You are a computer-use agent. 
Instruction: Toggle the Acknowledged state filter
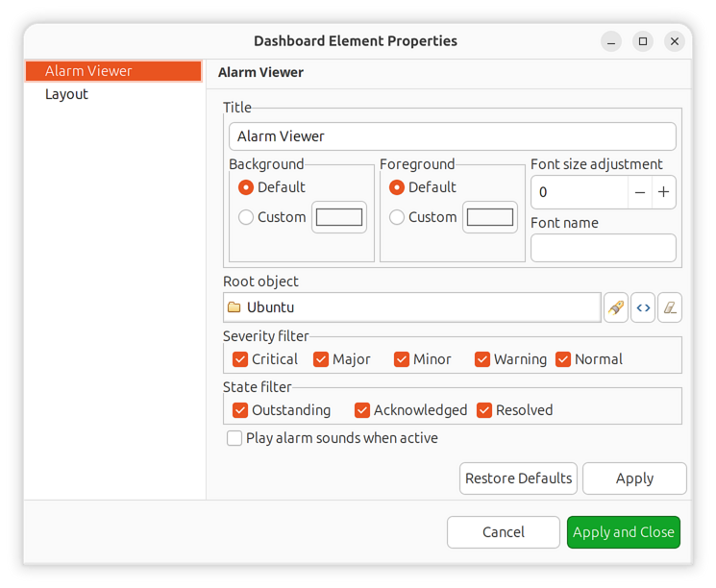362,410
